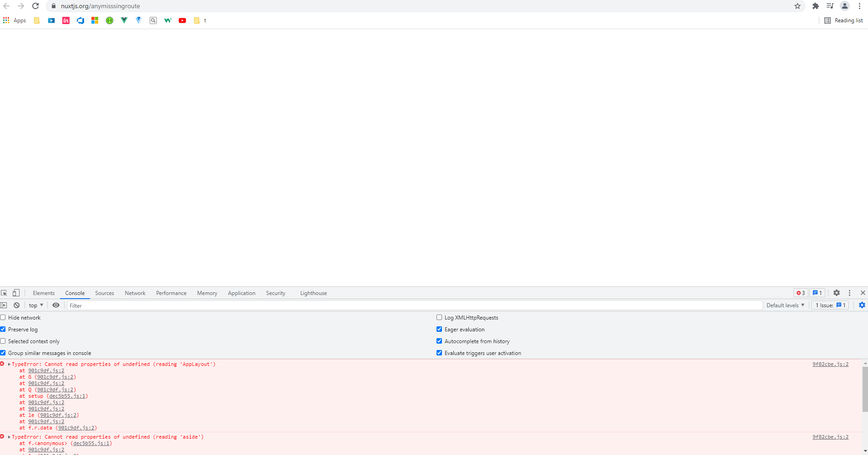The height and width of the screenshot is (455, 868).
Task: Show the console sidebar icon
Action: click(x=4, y=305)
